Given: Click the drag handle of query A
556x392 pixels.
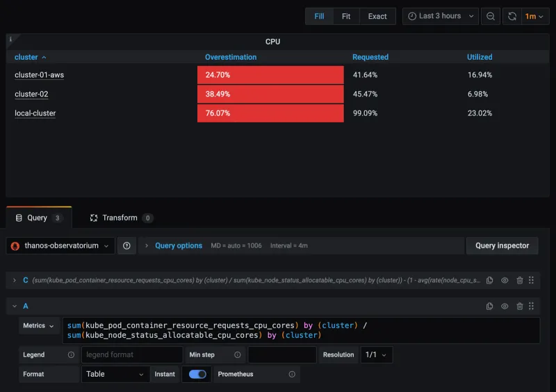Looking at the screenshot, I should [532, 306].
